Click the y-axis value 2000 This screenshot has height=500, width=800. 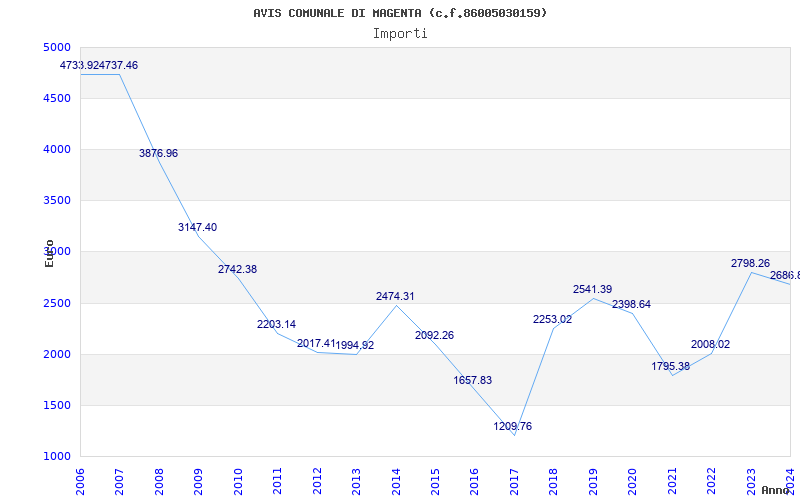tap(57, 355)
